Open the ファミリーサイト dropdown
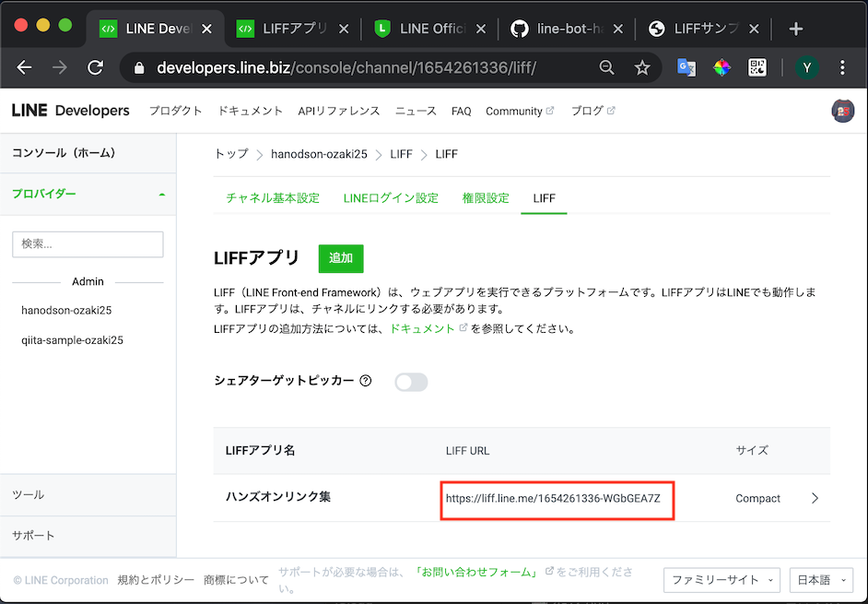 tap(721, 580)
